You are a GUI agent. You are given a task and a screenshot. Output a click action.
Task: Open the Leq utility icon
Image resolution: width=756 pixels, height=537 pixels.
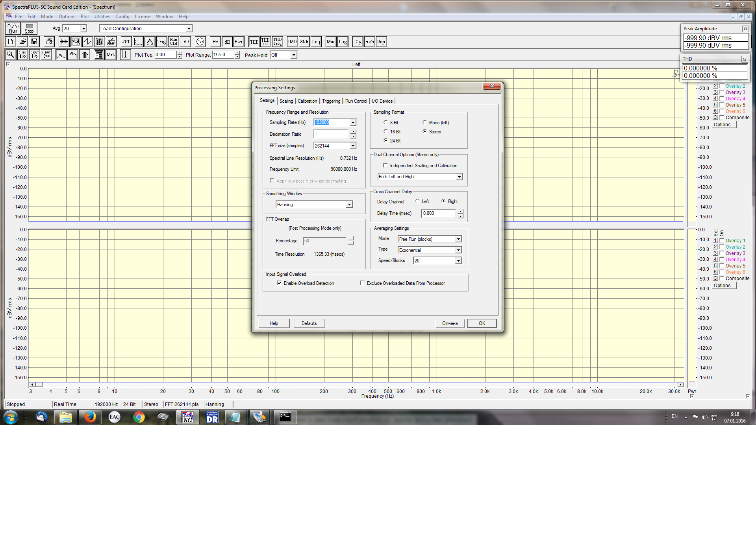(316, 42)
